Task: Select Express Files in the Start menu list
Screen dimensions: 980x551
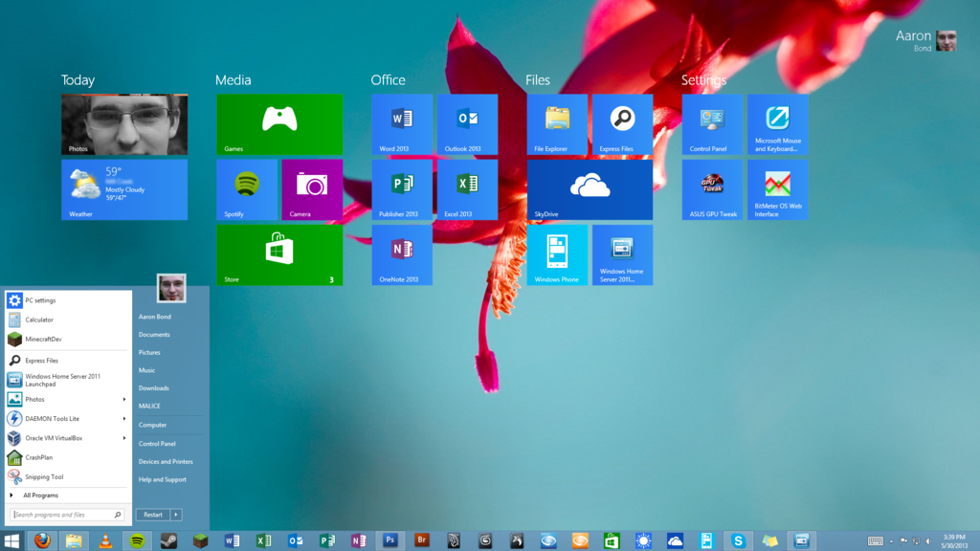Action: coord(68,361)
